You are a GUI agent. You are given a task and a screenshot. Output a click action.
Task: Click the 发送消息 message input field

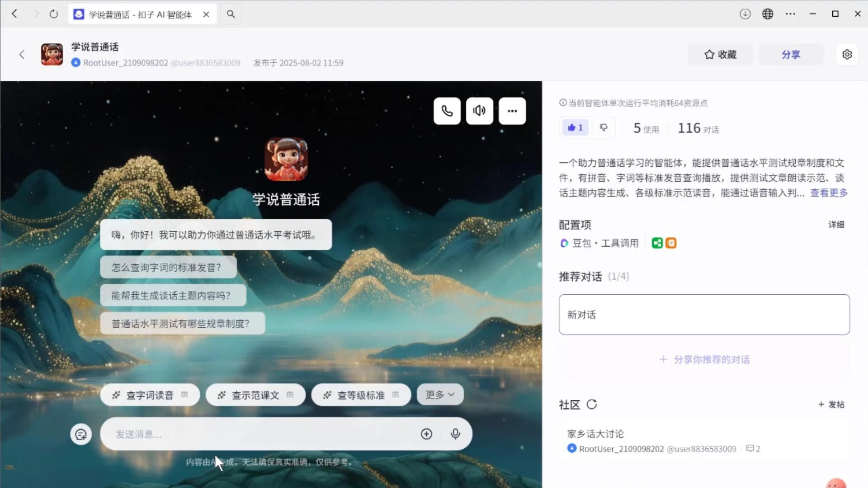262,434
